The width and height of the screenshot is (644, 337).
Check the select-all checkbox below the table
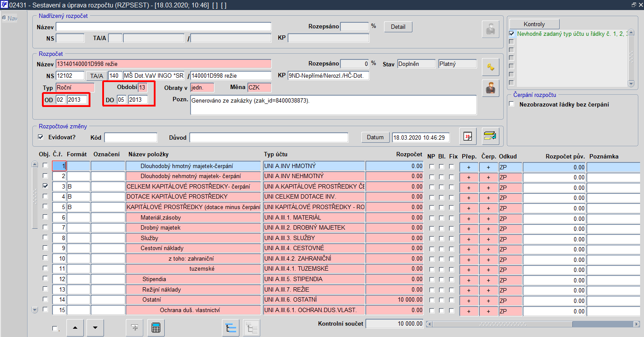(55, 329)
